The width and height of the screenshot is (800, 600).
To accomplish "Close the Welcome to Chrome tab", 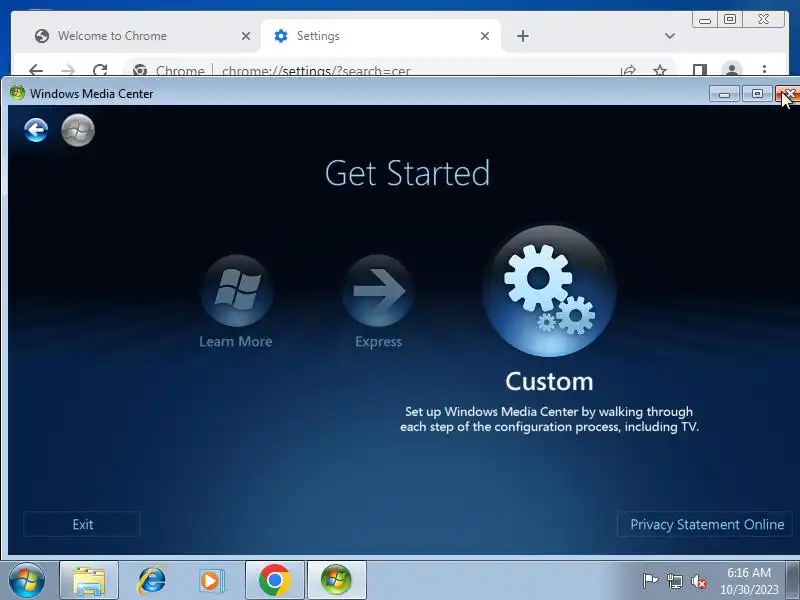I will pos(246,36).
